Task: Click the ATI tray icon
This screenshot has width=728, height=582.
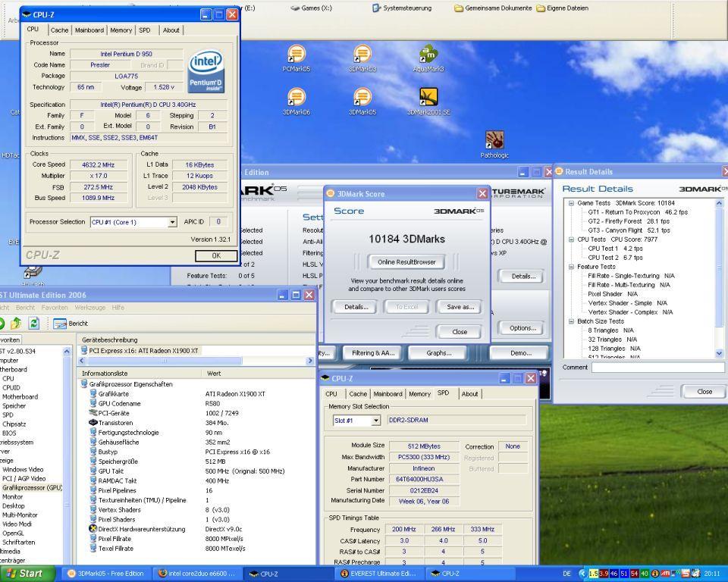Action: pos(664,574)
